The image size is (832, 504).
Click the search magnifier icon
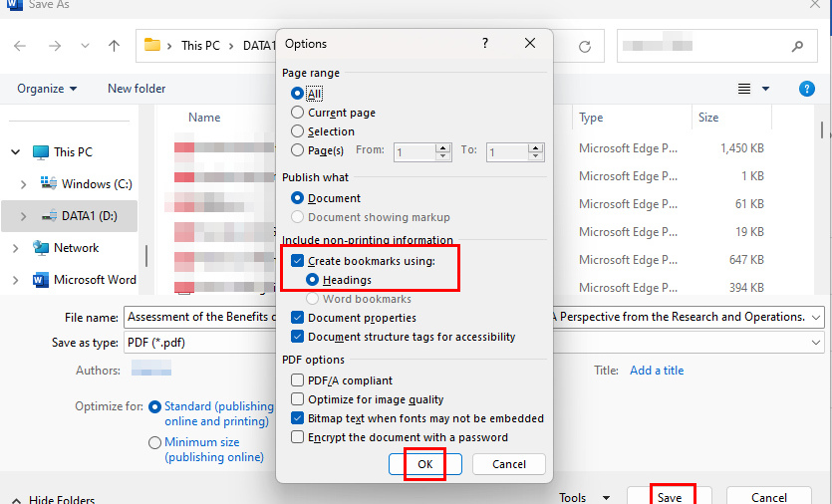(x=797, y=46)
